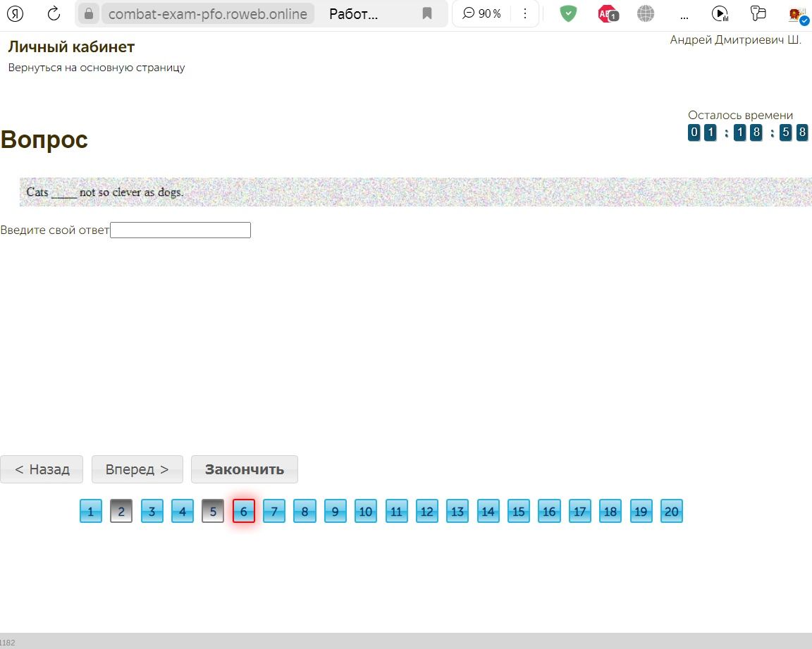This screenshot has width=812, height=649.
Task: Open the browser three-dot vertical menu
Action: coord(524,13)
